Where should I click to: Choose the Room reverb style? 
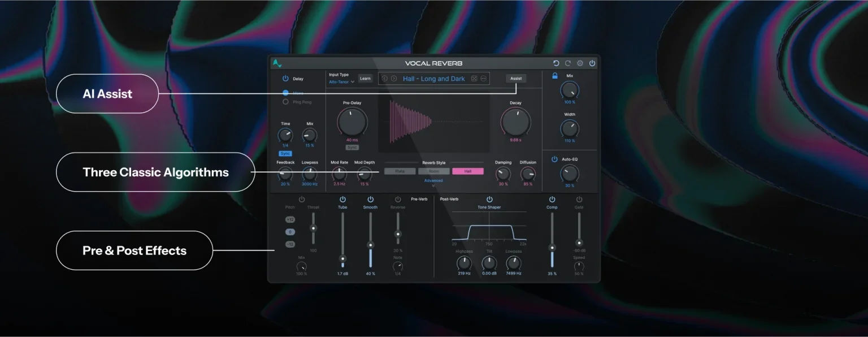click(x=434, y=171)
